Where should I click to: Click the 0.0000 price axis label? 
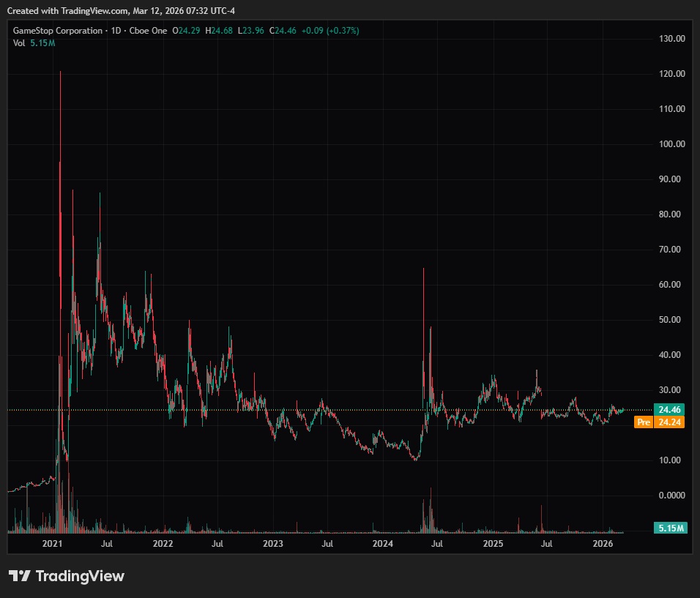pos(671,496)
